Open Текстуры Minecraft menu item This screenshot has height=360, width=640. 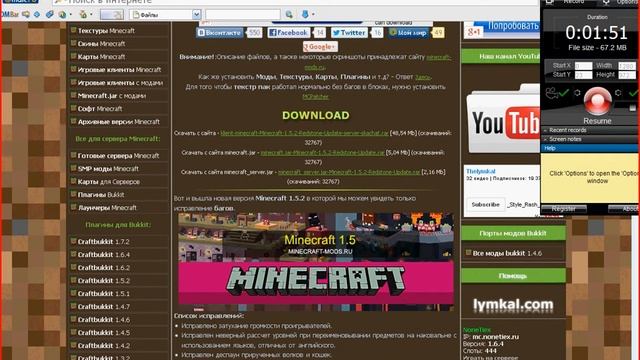[x=106, y=31]
